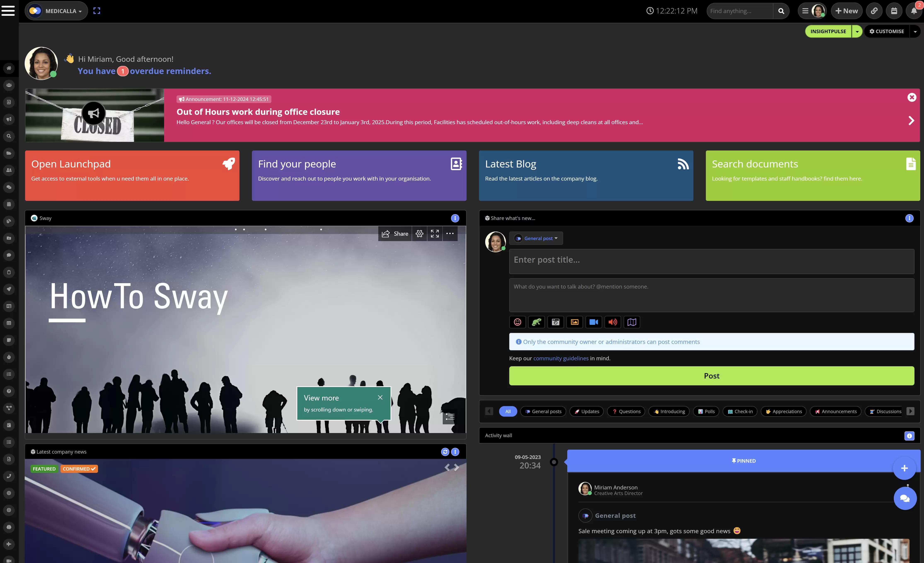Attach a video to the post

point(594,322)
